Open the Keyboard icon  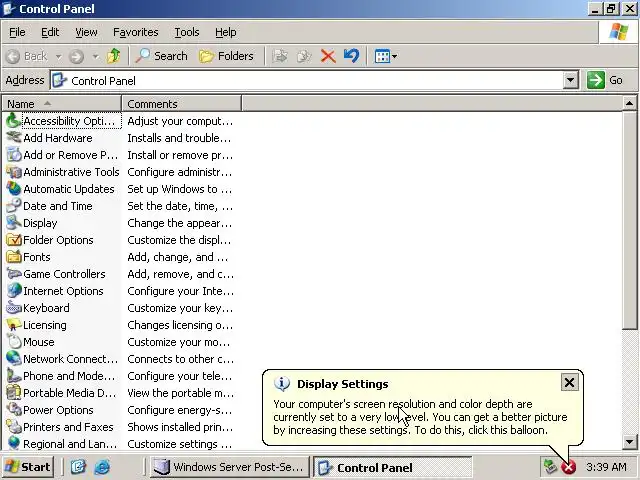coord(14,308)
